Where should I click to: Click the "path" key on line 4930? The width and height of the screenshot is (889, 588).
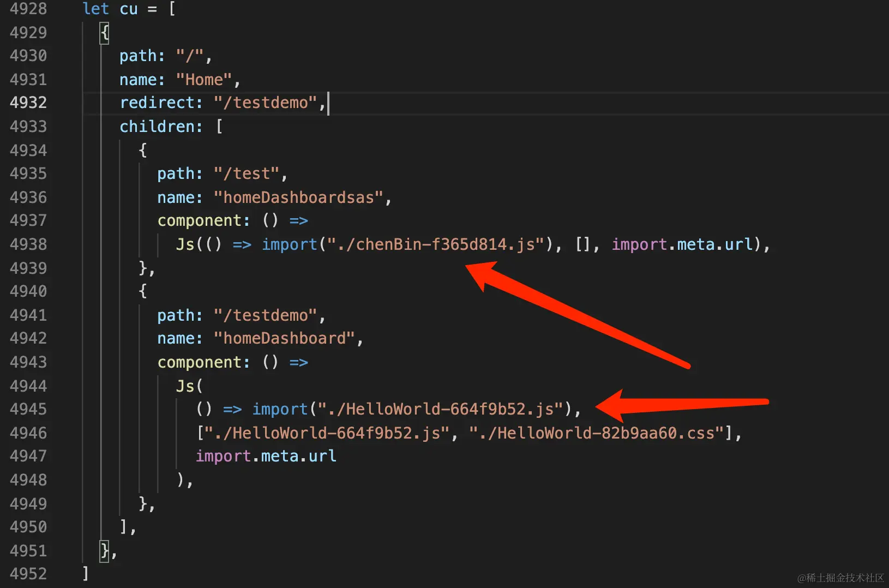tap(139, 56)
